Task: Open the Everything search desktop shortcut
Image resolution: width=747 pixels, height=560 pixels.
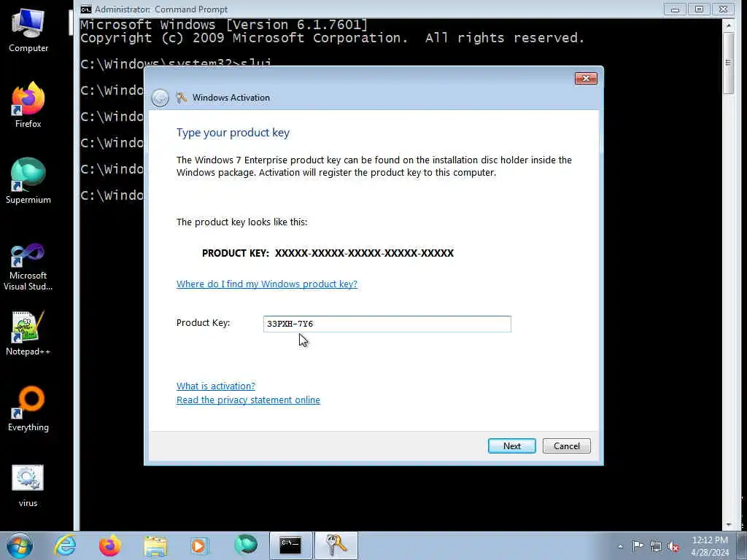Action: click(28, 408)
